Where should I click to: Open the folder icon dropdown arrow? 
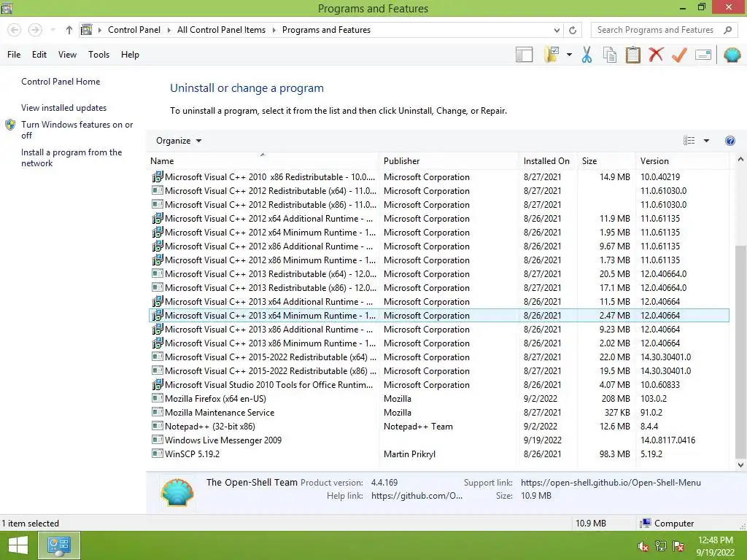click(569, 55)
